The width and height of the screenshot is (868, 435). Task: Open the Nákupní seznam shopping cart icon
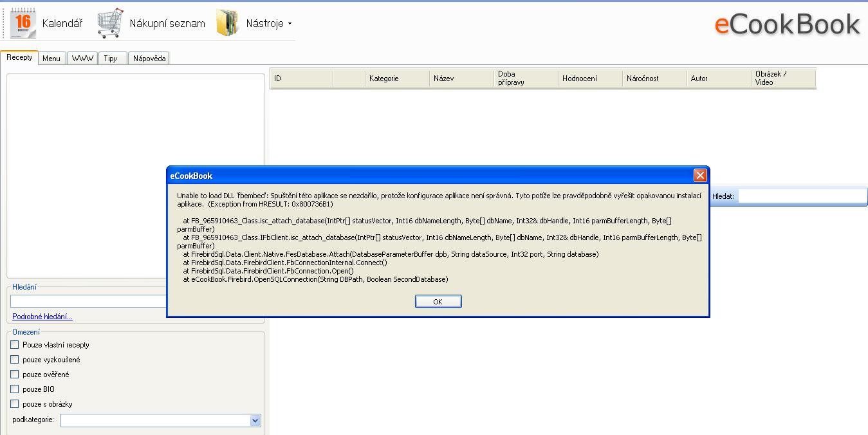tap(110, 23)
